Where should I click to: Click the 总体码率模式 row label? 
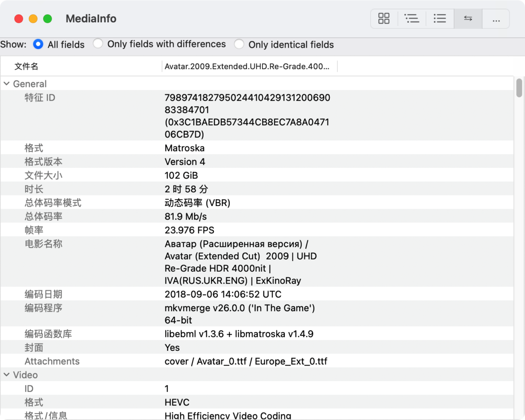pyautogui.click(x=53, y=203)
